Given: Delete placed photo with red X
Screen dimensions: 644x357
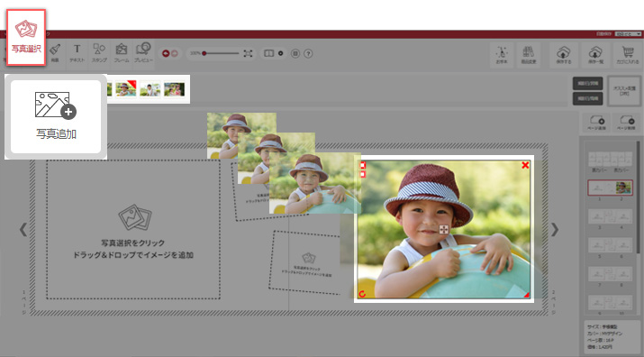Looking at the screenshot, I should (x=525, y=165).
